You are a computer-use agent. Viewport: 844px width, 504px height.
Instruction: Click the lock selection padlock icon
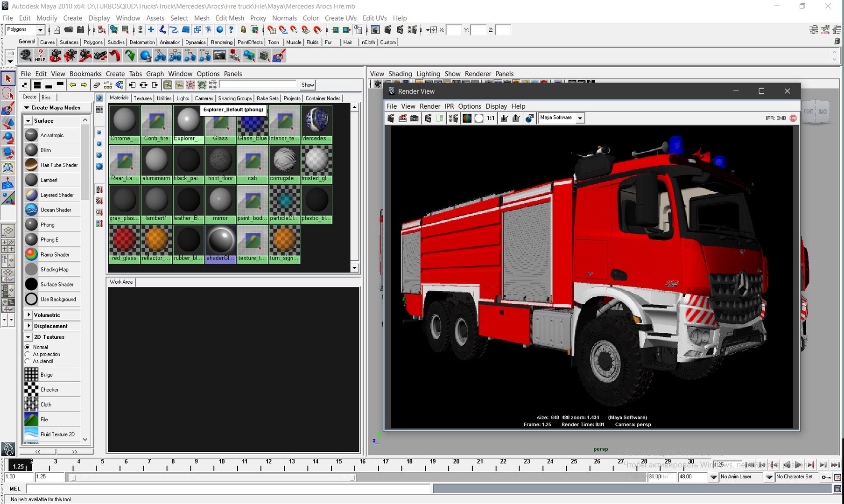243,30
